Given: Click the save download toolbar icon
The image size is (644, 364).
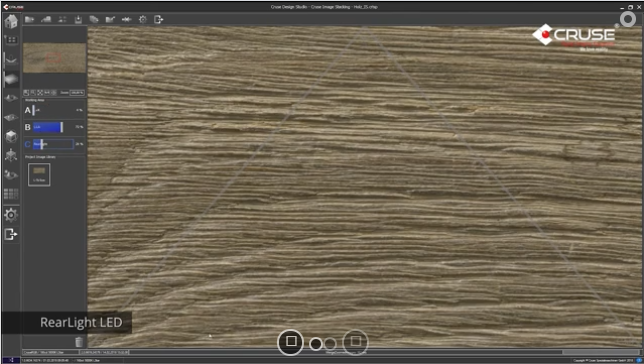Looking at the screenshot, I should [78, 19].
